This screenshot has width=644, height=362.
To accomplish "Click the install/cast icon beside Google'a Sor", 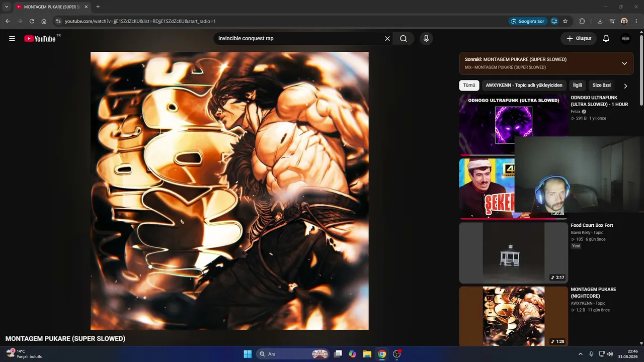I will click(x=554, y=21).
